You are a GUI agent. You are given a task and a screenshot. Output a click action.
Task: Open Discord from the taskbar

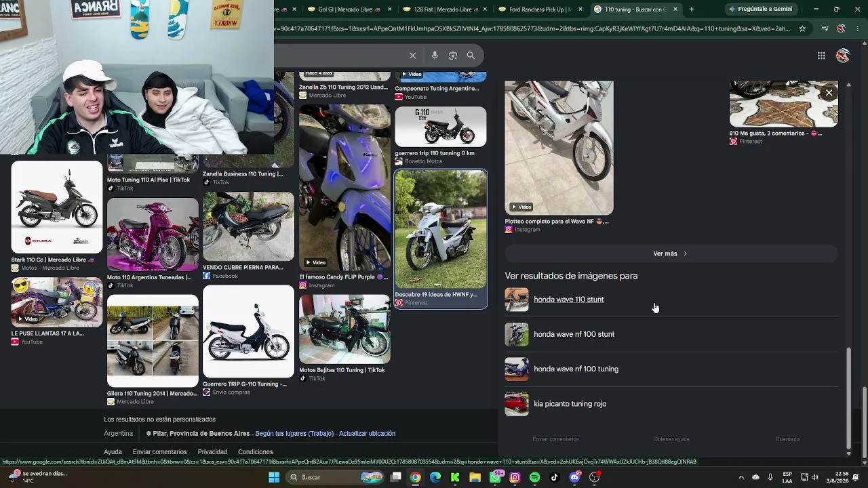(574, 477)
